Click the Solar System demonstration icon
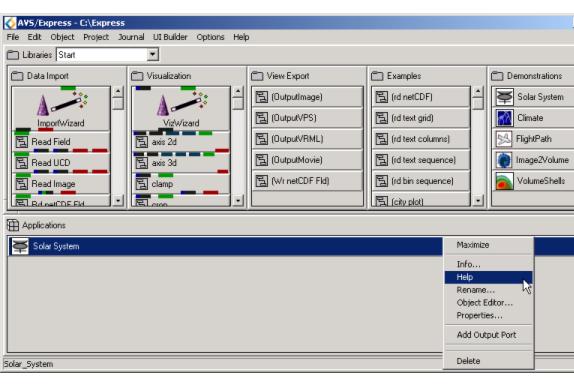This screenshot has width=574, height=386. (504, 97)
